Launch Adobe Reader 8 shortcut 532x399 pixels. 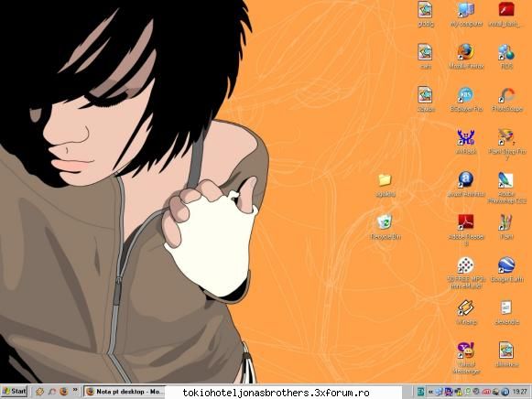pos(466,229)
